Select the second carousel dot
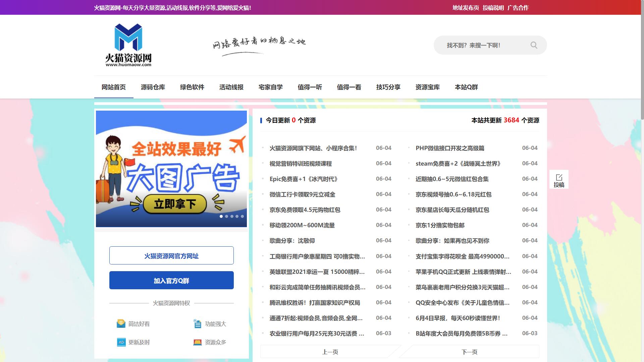Screen dimensions: 644x362 [226, 217]
